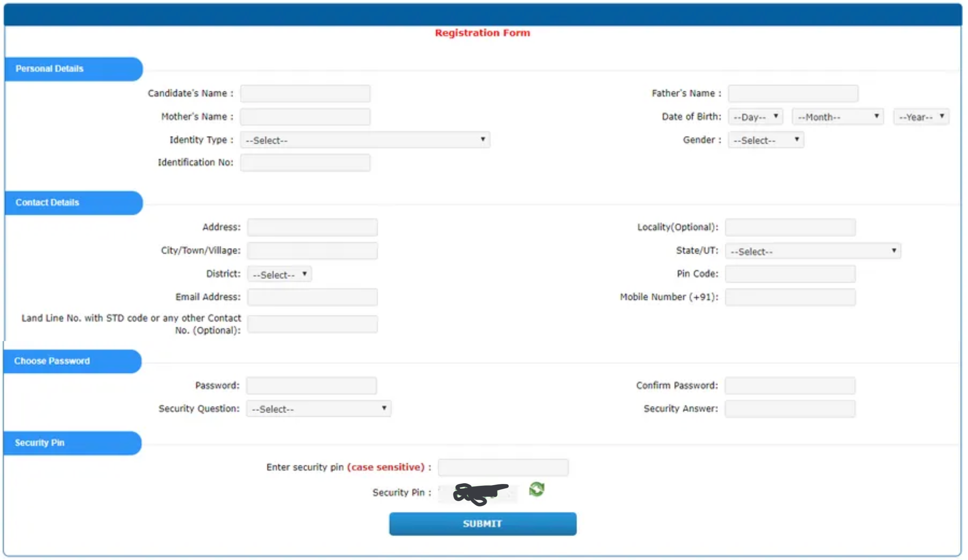Click the Candidate's Name text field

[x=306, y=94]
